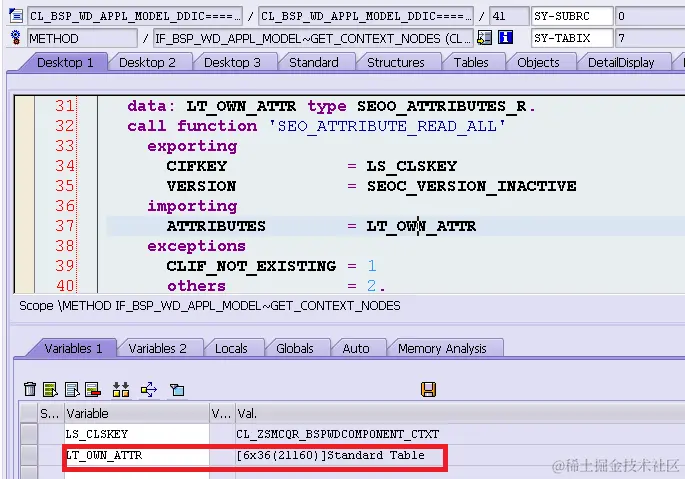Click LS_CLSKEY variable cell

tap(137, 434)
